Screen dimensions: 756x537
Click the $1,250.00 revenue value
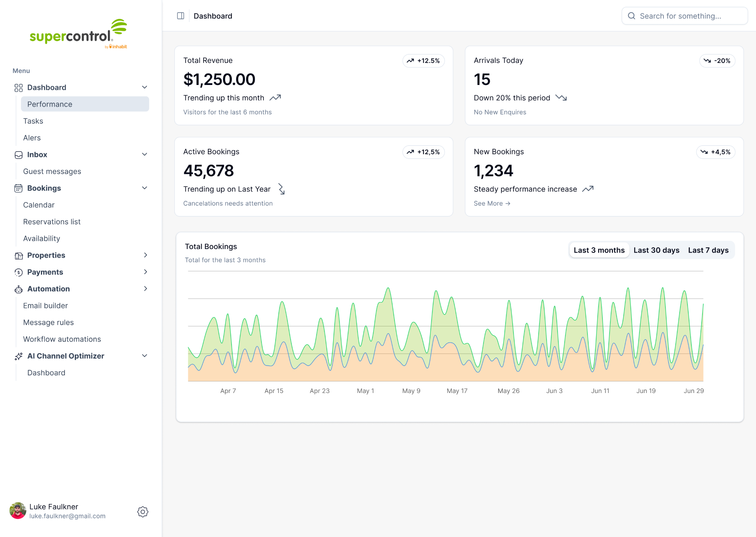coord(219,79)
